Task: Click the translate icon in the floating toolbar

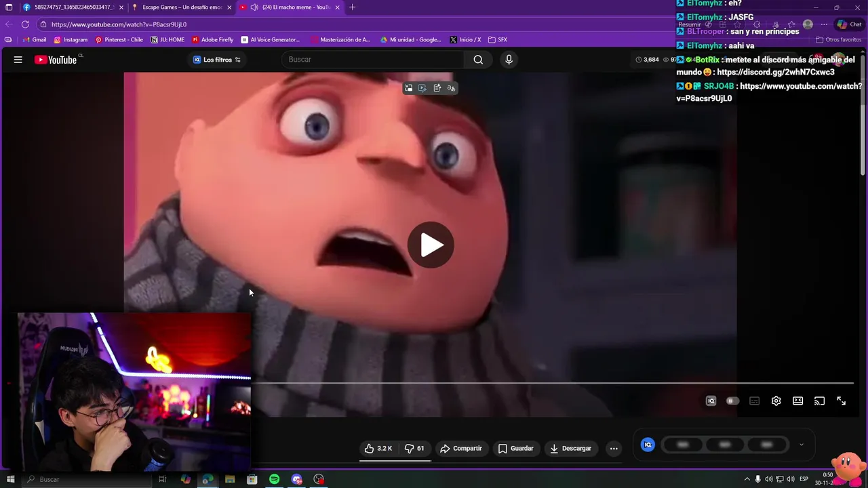Action: pos(451,88)
